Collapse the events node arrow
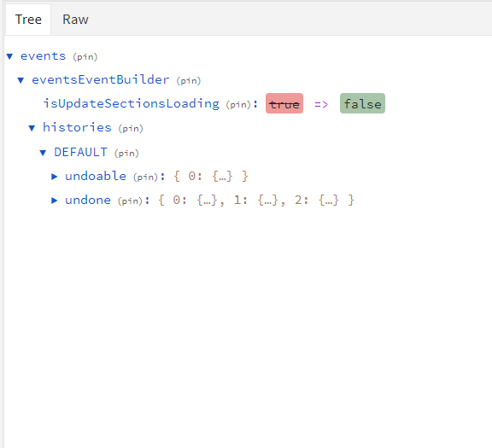492x448 pixels. pos(9,56)
